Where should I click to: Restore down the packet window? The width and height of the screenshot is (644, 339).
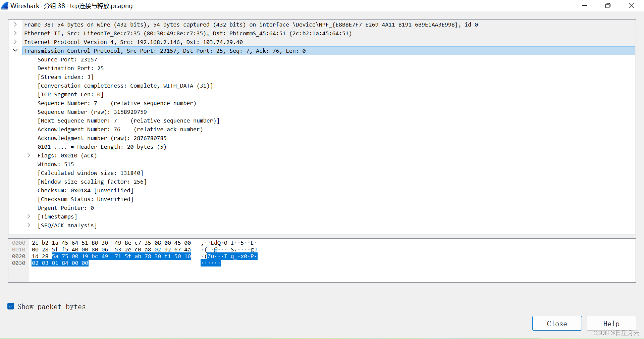point(608,6)
